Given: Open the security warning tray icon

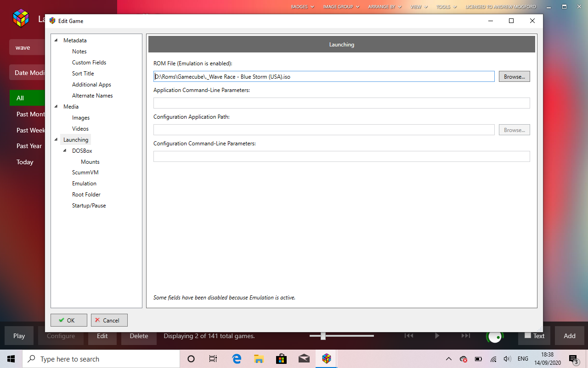Looking at the screenshot, I should tap(464, 359).
